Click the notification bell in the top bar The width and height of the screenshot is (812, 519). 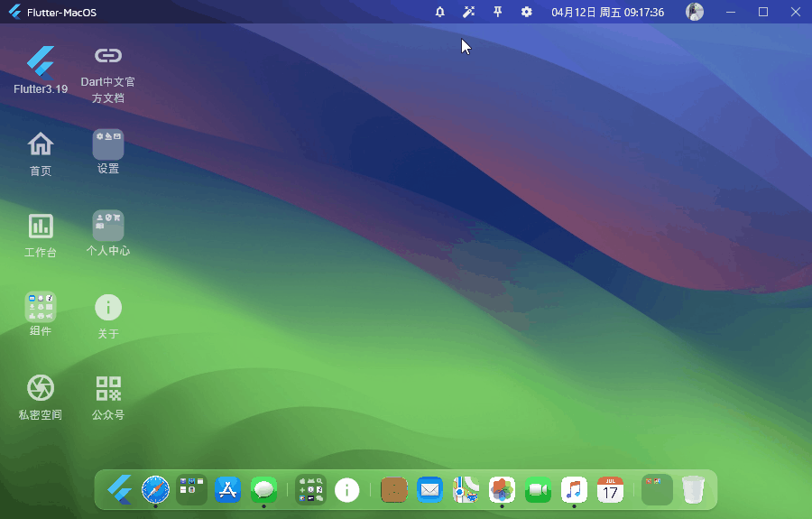[x=439, y=12]
